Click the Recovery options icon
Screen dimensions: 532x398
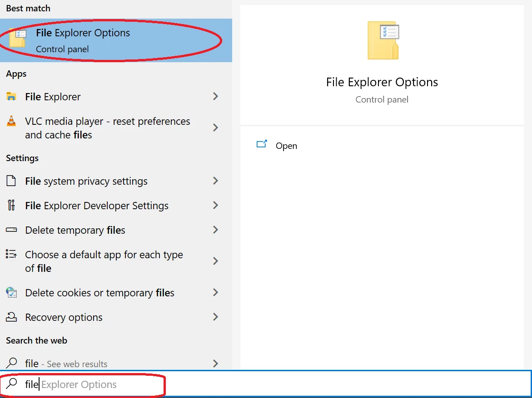[11, 317]
